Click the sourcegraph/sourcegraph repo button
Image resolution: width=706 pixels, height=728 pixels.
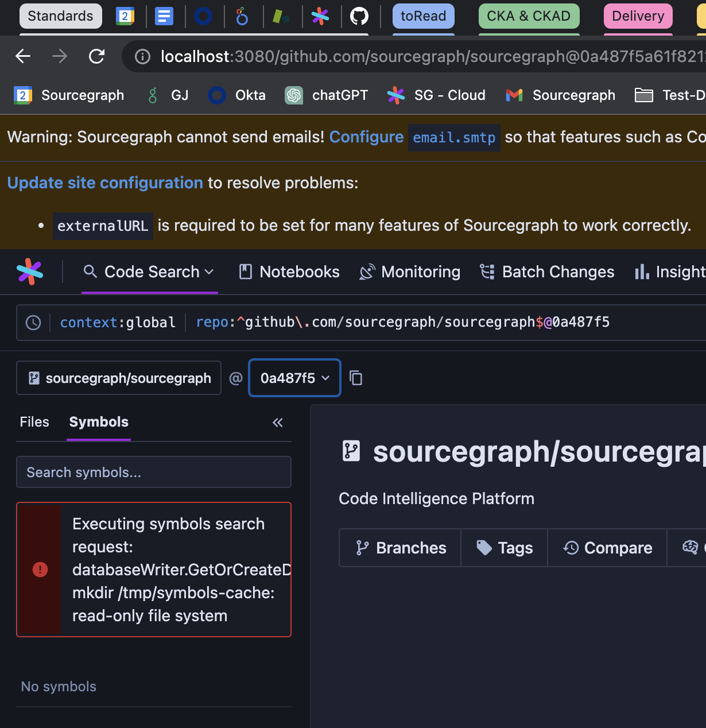pyautogui.click(x=119, y=378)
